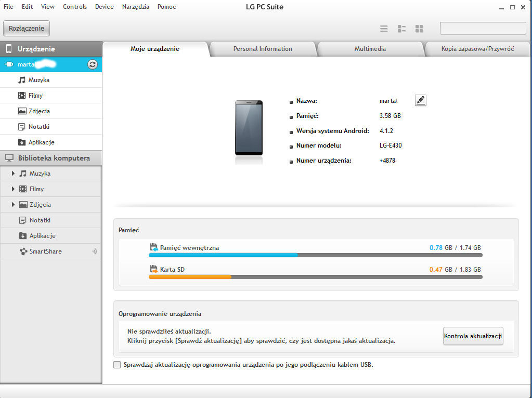
Task: Click the Rozłączenie button
Action: (x=27, y=28)
